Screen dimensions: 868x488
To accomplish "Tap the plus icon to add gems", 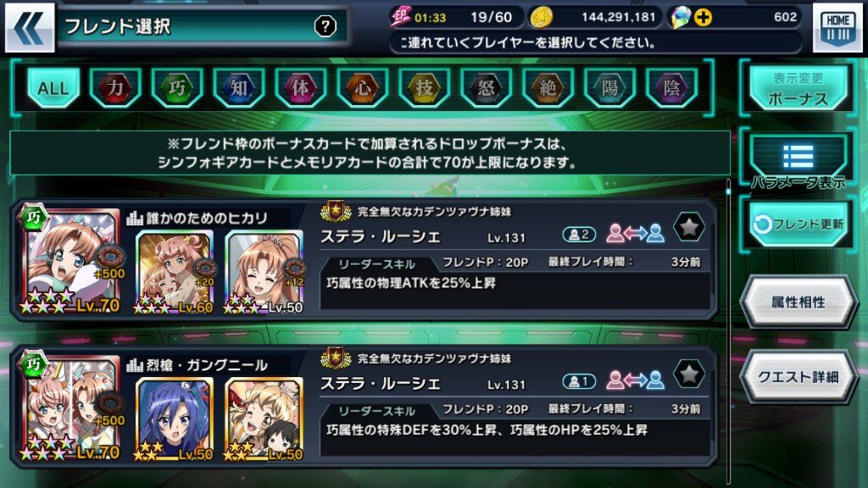I will tap(703, 18).
